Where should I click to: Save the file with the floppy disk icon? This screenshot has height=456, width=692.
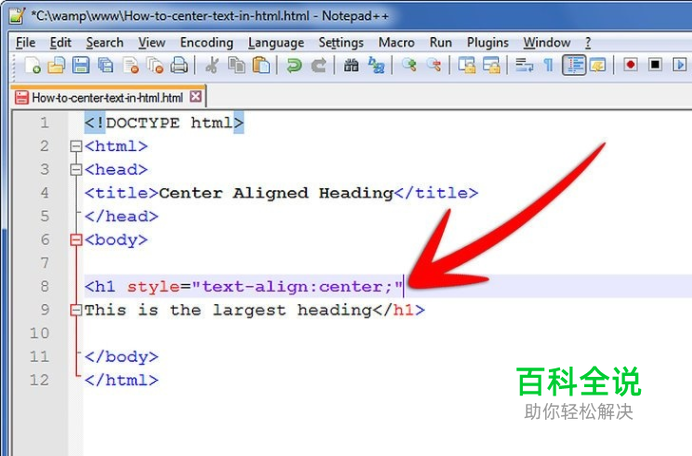[81, 65]
